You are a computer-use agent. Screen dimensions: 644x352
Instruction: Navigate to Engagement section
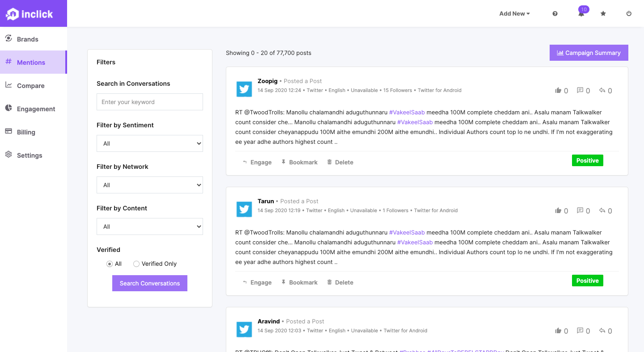pos(34,109)
